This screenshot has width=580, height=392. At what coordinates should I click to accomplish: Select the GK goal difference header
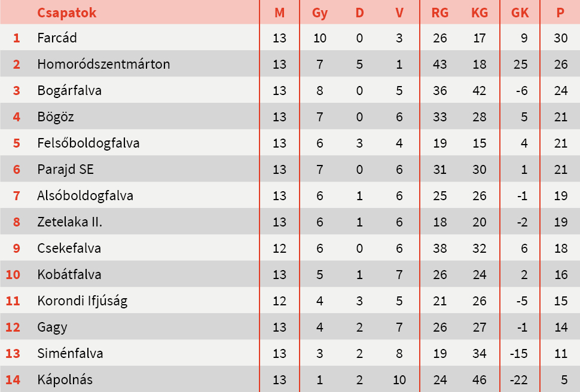coord(520,13)
